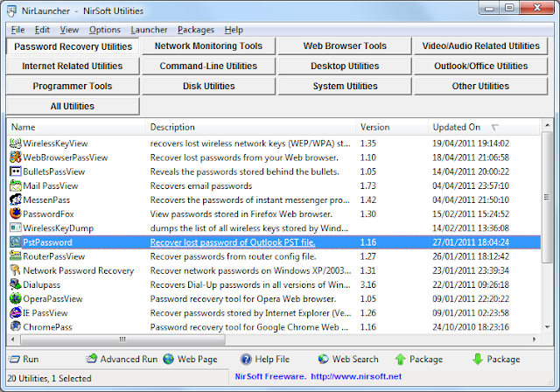Click the Network Password Recovery keys icon
Viewport: 560px width, 392px height.
tap(16, 270)
